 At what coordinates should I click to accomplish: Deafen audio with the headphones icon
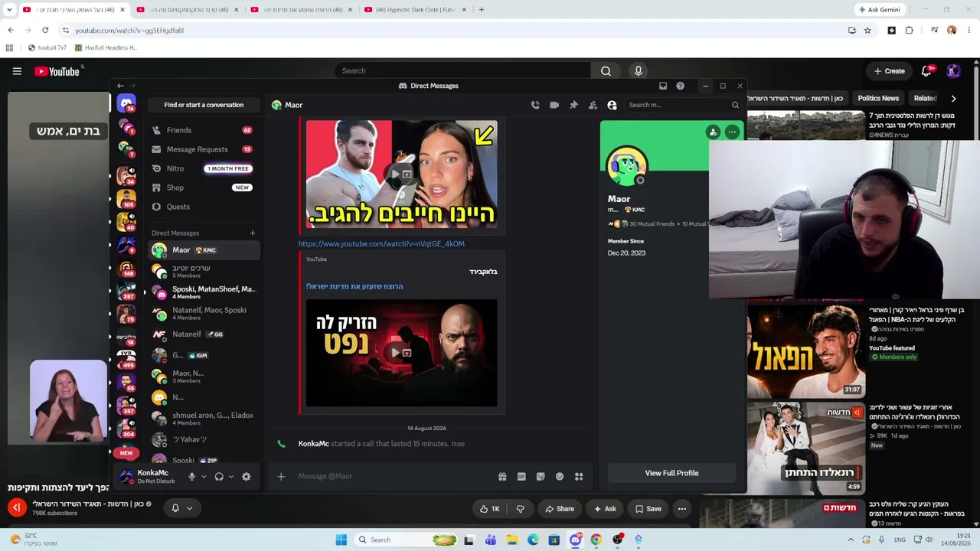coord(219,476)
